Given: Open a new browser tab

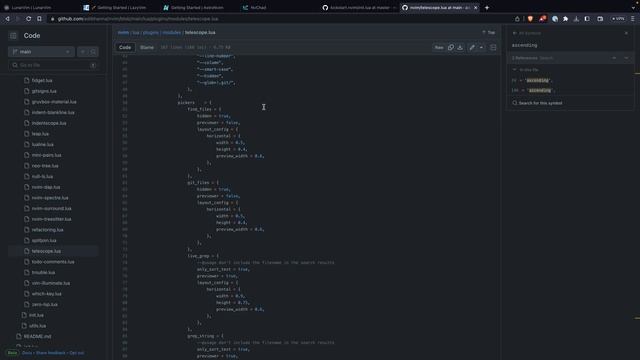Looking at the screenshot, I should tap(487, 7).
